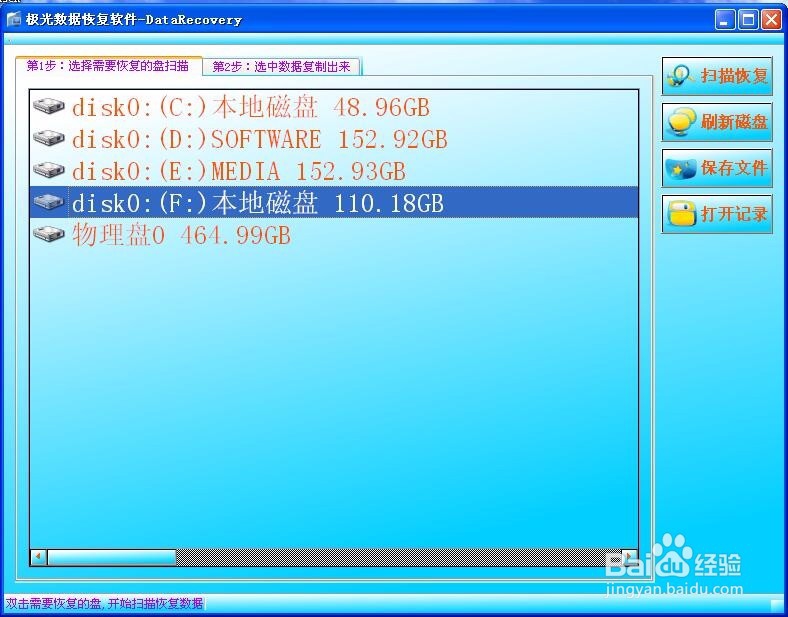Screen dimensions: 788x617
Task: Click horizontal scrollbar left arrow
Action: 39,557
